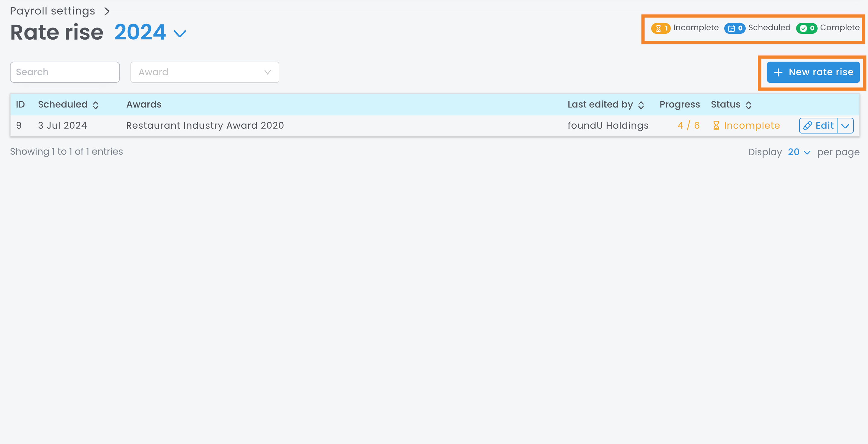Viewport: 868px width, 444px height.
Task: Sort table by Scheduled column arrows
Action: point(96,105)
